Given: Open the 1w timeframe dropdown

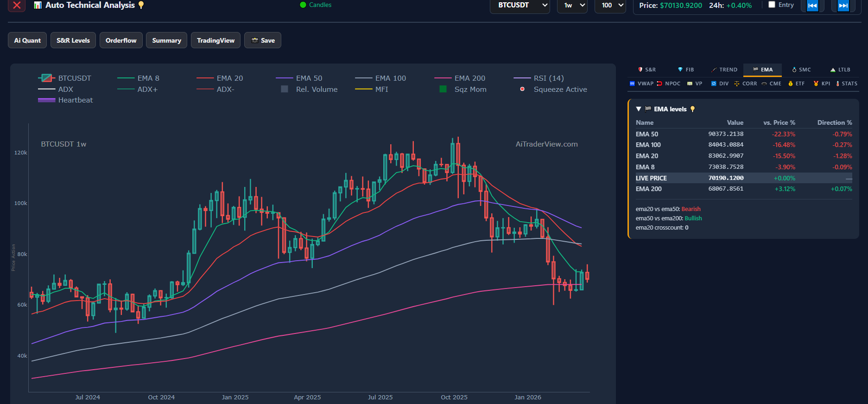Looking at the screenshot, I should tap(572, 6).
